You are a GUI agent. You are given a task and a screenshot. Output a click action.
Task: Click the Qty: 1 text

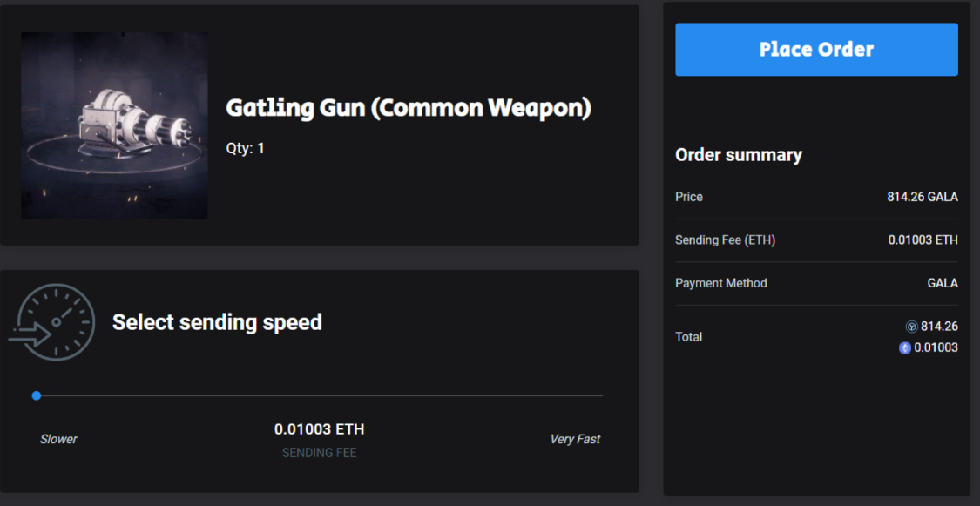tap(245, 149)
